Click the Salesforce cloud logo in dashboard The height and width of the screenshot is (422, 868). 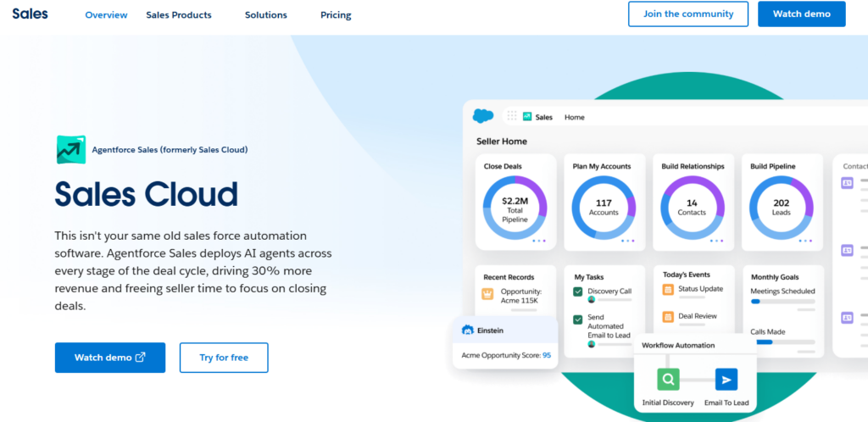click(482, 116)
